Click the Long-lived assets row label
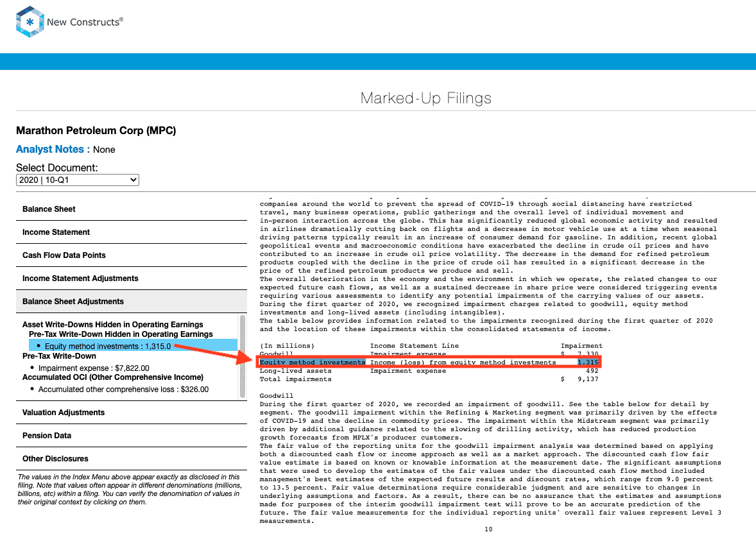 coord(296,372)
